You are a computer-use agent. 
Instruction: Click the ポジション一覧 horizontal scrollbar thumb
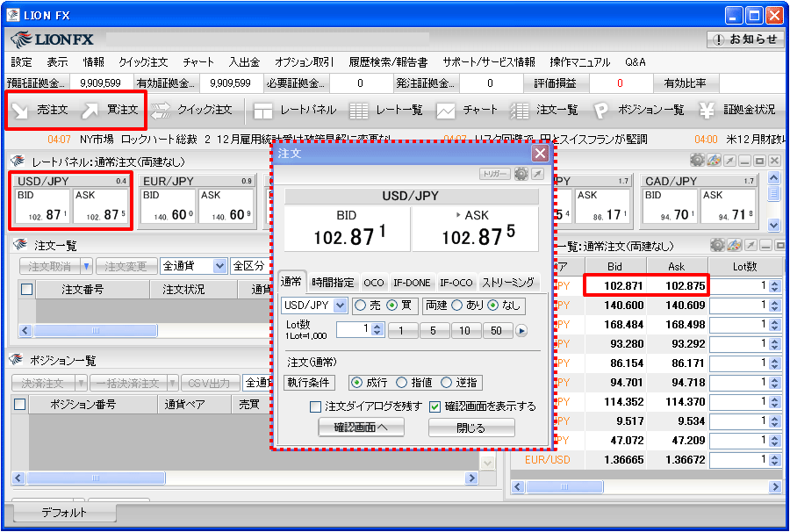tap(96, 478)
